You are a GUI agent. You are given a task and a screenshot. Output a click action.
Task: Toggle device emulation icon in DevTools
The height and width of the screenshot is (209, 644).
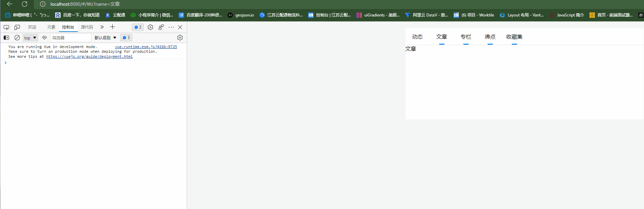(17, 27)
